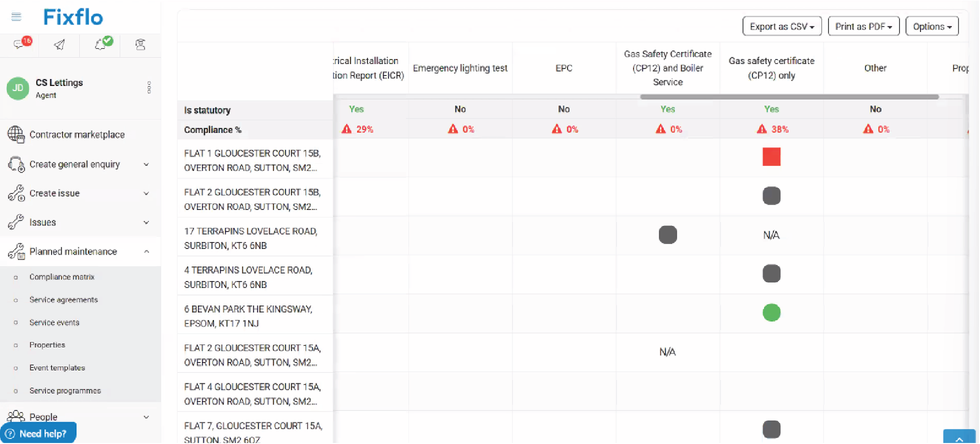Click red status square for Flat 1 Gloucester Court 15B

point(771,157)
